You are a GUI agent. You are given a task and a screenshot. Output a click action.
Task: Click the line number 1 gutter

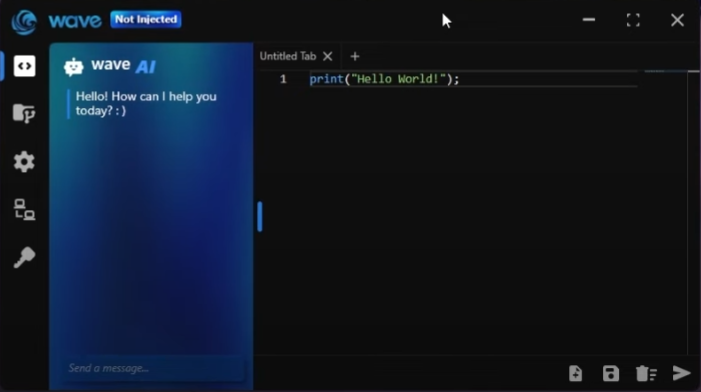pos(283,79)
